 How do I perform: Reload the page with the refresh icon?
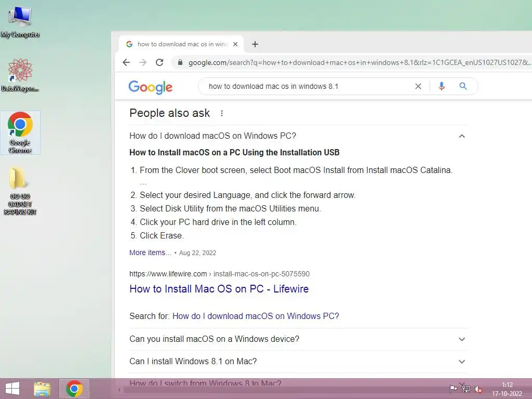(159, 62)
